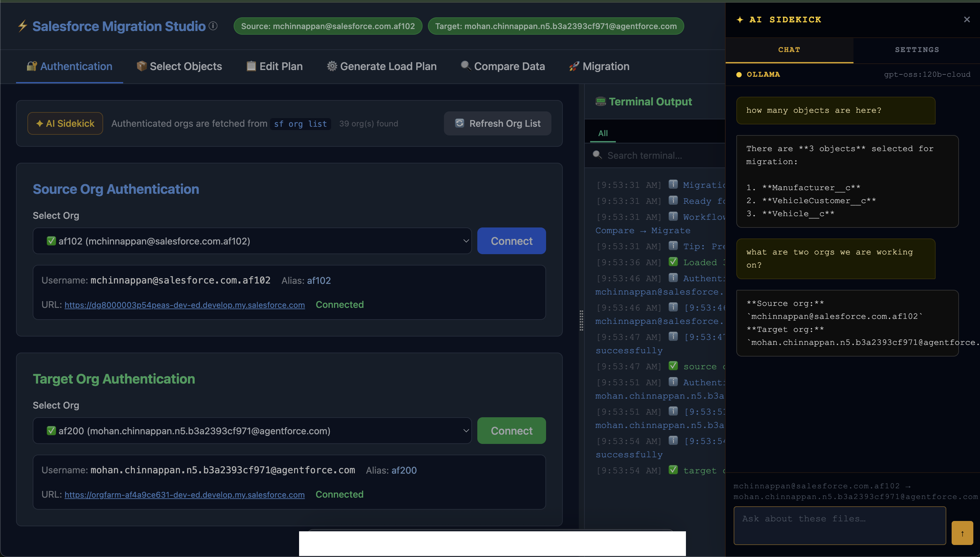Switch to the Chat tab in AI Sidekick

789,50
